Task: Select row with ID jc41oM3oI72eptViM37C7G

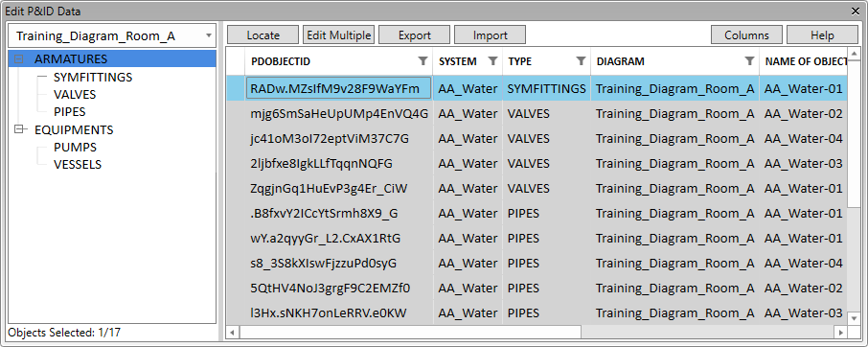Action: click(x=536, y=138)
